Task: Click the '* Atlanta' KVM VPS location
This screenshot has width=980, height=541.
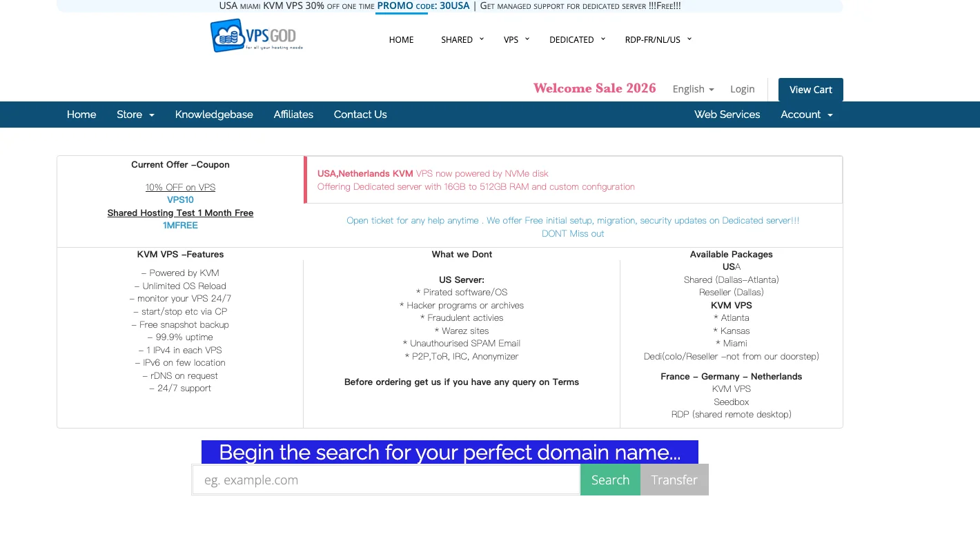Action: [x=732, y=318]
